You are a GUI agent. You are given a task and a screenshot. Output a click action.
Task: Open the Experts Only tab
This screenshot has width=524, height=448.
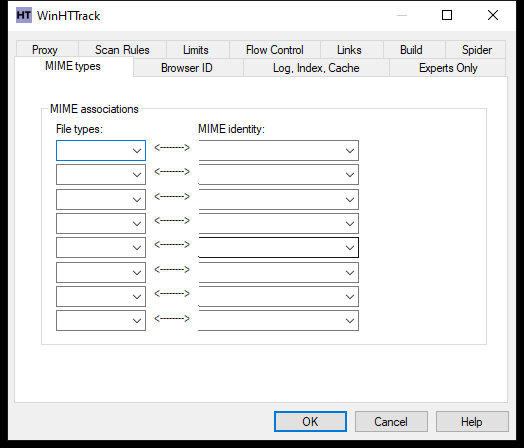click(x=448, y=68)
